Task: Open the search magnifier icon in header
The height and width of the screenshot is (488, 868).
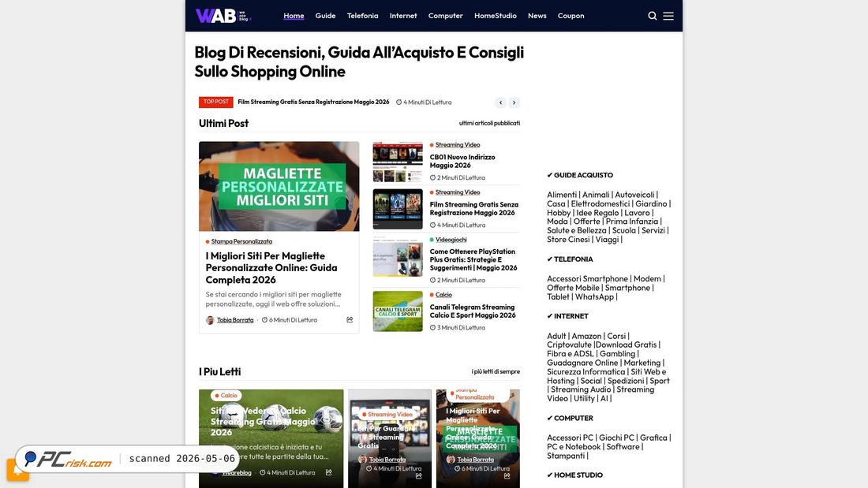Action: 652,16
